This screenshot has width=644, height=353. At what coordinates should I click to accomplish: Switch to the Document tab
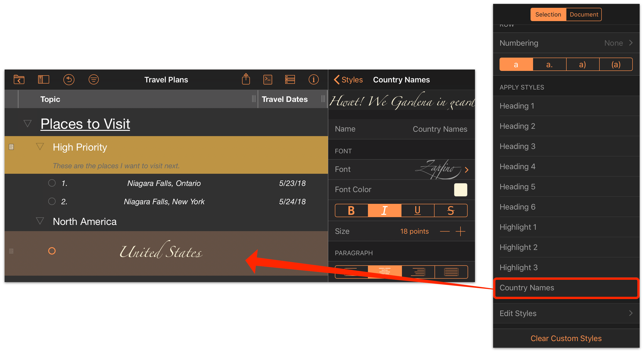click(584, 14)
